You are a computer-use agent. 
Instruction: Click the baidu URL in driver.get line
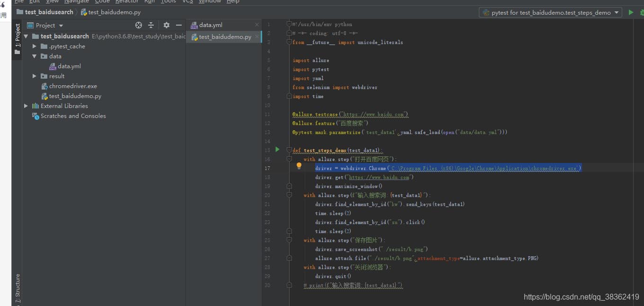point(379,177)
